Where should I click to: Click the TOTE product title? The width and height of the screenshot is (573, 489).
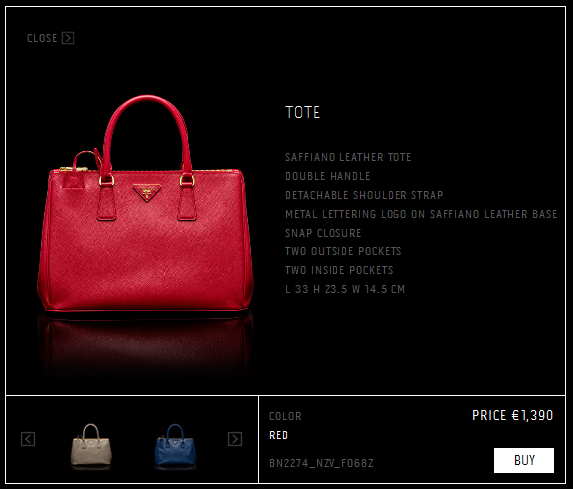pyautogui.click(x=303, y=112)
